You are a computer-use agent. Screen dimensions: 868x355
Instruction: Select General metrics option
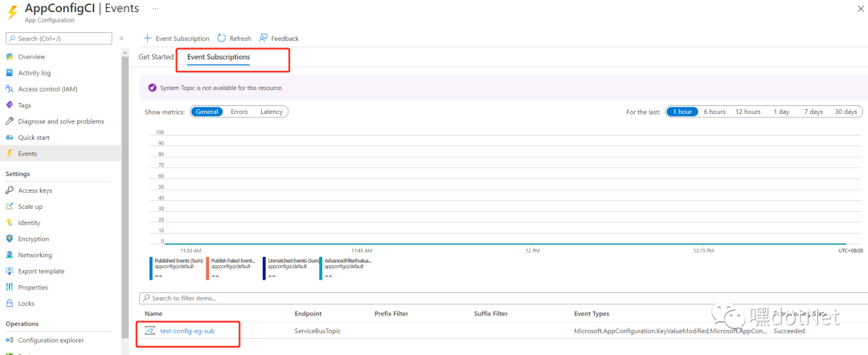pyautogui.click(x=207, y=112)
